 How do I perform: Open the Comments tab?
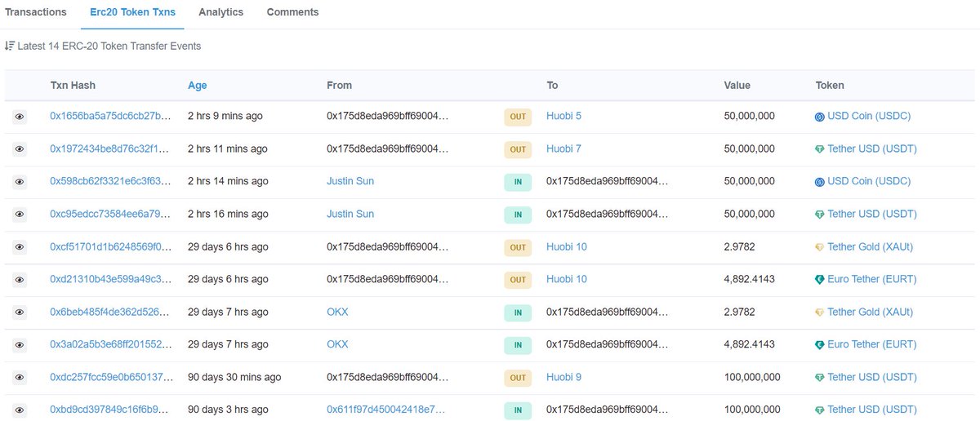292,12
